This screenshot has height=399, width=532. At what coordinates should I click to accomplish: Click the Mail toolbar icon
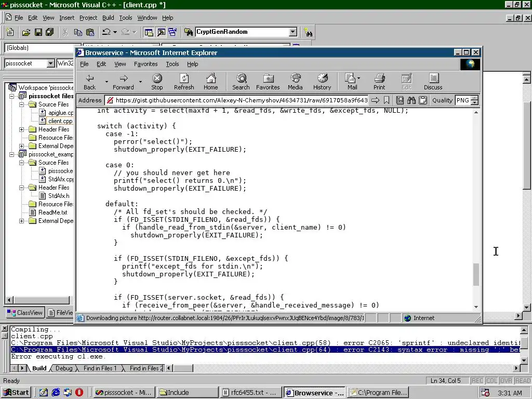click(x=352, y=82)
